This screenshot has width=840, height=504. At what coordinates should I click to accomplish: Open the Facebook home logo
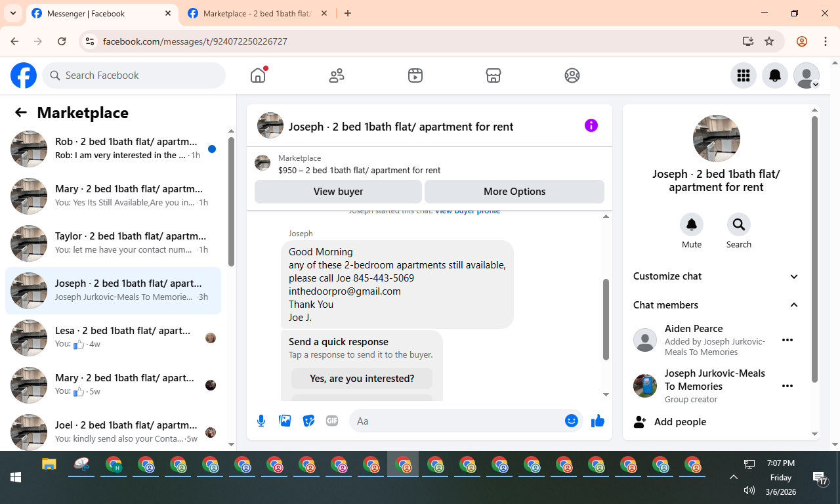(24, 75)
